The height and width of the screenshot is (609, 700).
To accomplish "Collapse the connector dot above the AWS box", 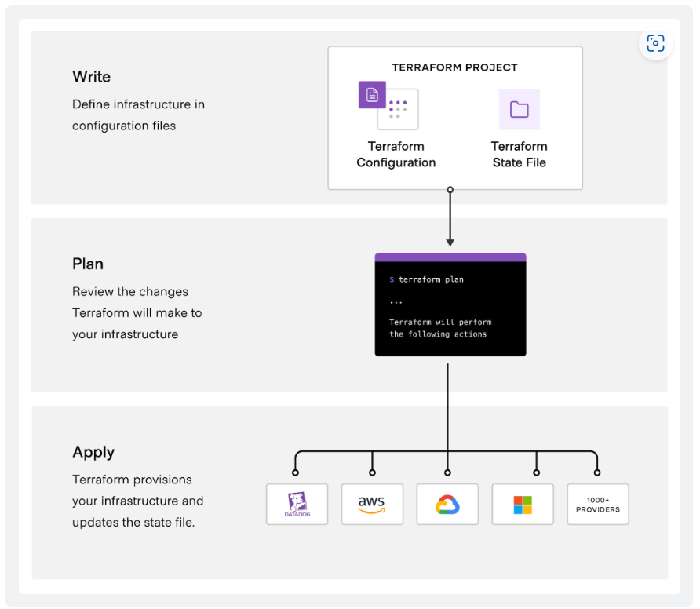I will pos(372,472).
